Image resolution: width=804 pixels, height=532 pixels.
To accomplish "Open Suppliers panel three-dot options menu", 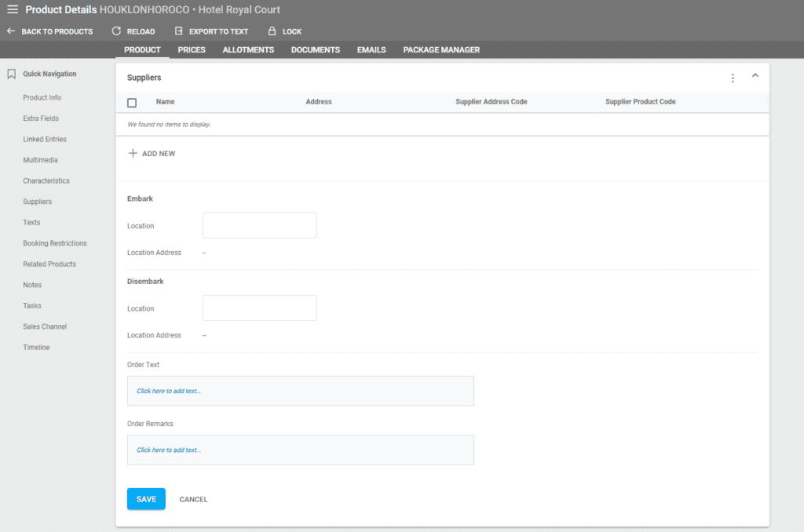I will coord(733,78).
